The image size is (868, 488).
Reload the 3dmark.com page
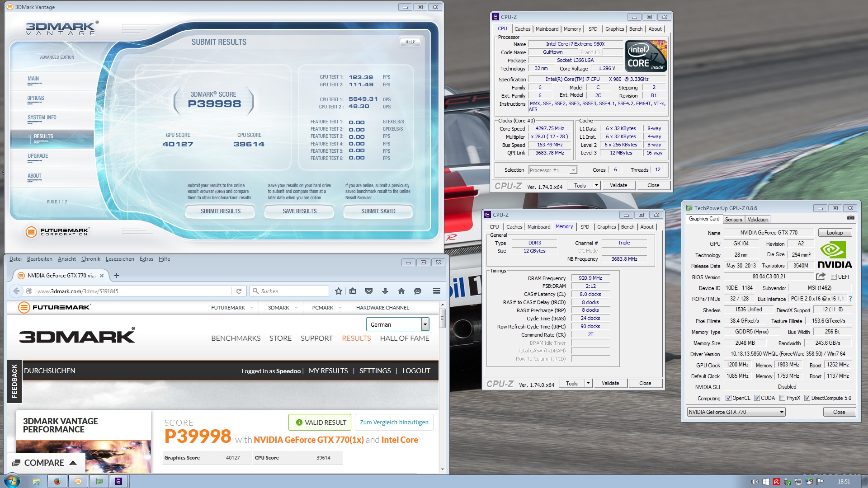(x=239, y=291)
